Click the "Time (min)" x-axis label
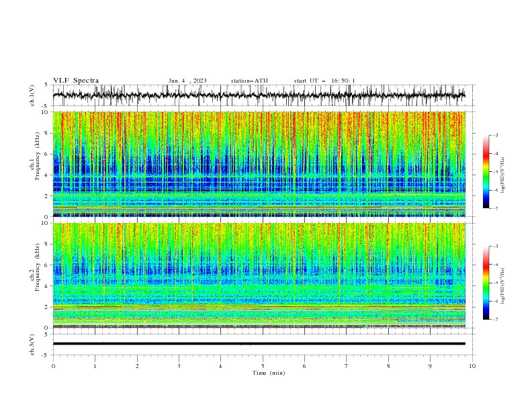This screenshot has width=532, height=411. [269, 373]
